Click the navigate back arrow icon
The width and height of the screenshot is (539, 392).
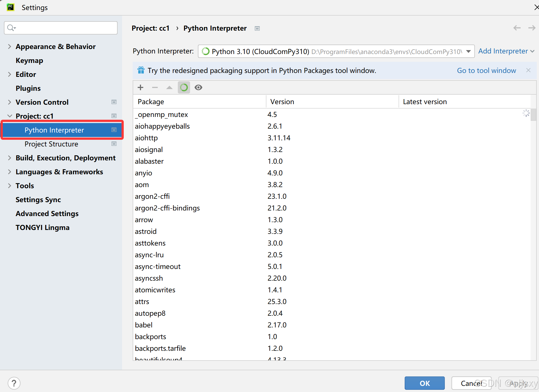pos(517,28)
